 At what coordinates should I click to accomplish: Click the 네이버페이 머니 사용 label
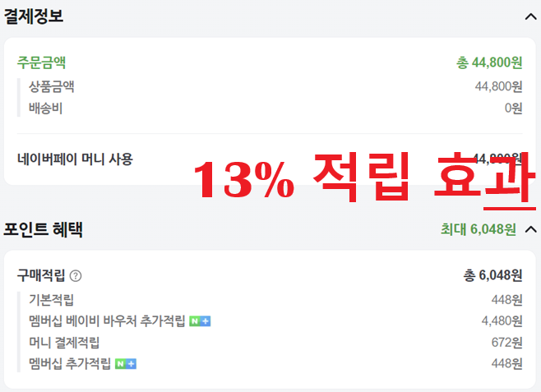(75, 159)
